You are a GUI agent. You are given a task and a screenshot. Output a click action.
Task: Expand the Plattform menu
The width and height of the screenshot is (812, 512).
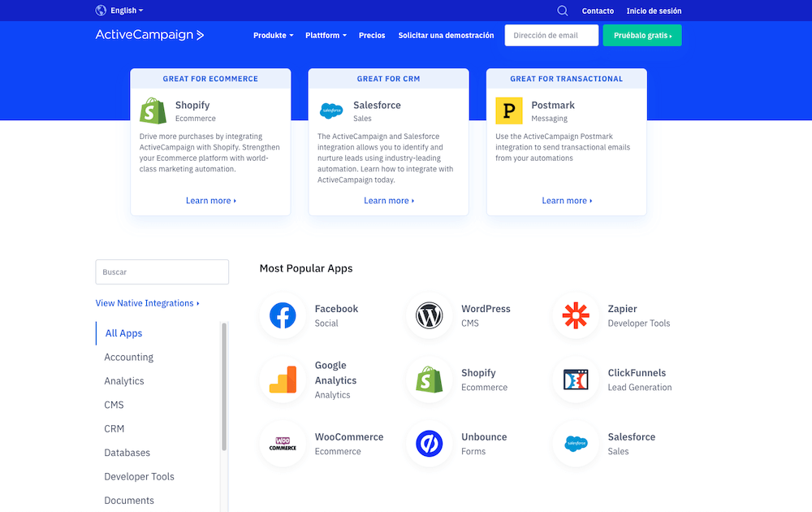(326, 35)
